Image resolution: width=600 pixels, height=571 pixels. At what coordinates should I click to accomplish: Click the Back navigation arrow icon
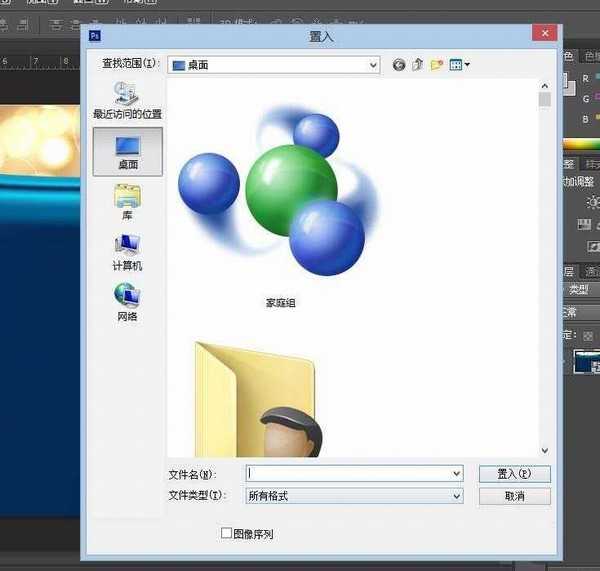[399, 65]
